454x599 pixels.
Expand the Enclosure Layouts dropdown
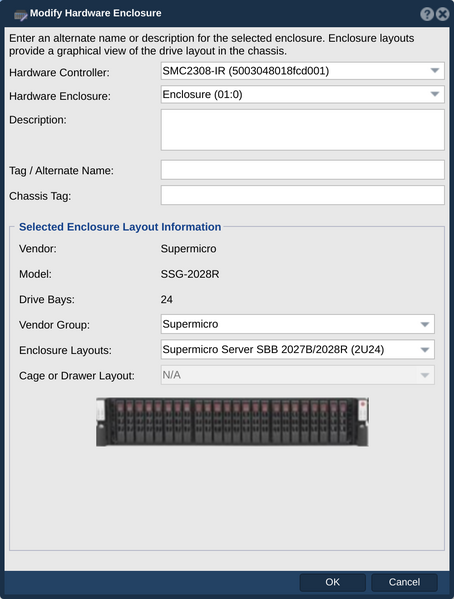coord(297,350)
